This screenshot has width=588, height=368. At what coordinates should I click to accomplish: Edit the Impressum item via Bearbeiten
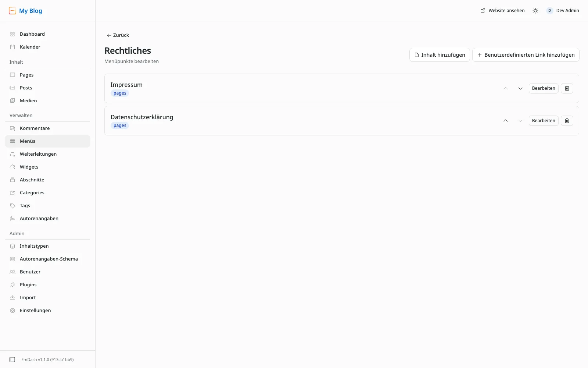[x=544, y=88]
